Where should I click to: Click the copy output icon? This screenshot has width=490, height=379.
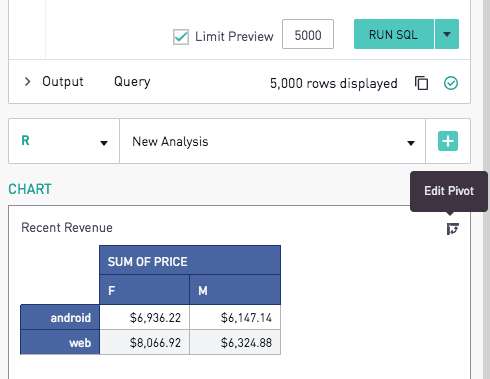[x=421, y=83]
